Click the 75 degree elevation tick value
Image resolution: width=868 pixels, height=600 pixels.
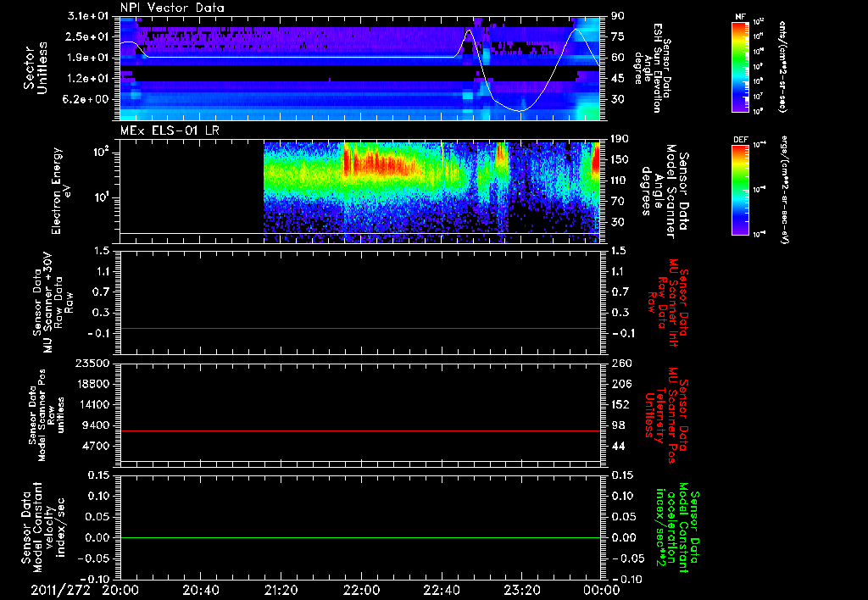click(x=618, y=36)
